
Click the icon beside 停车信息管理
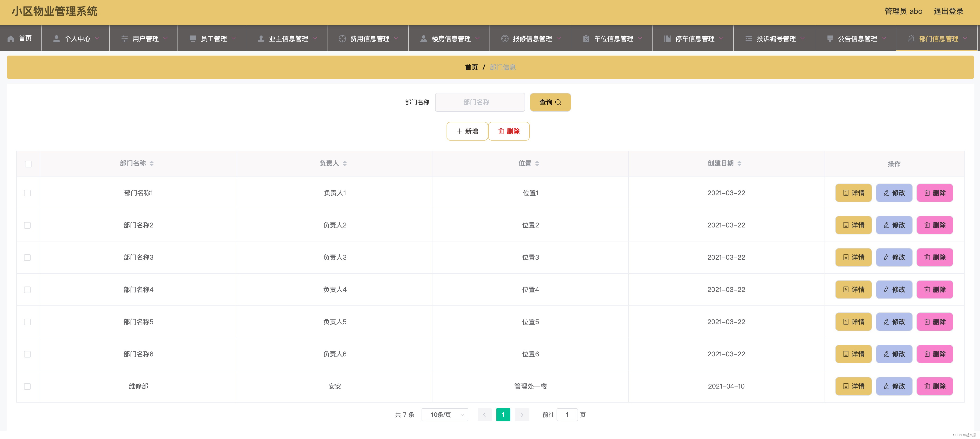click(x=667, y=39)
